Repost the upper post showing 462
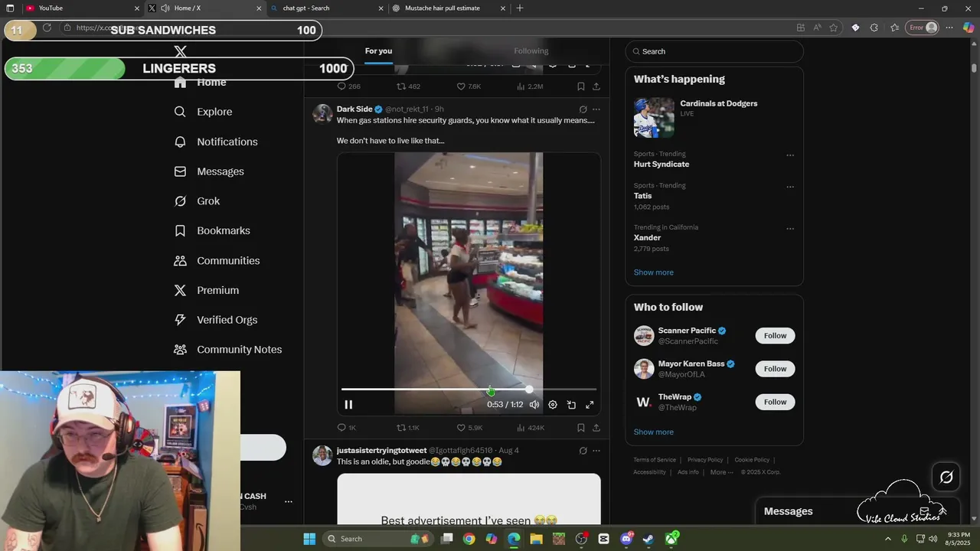 (x=408, y=86)
